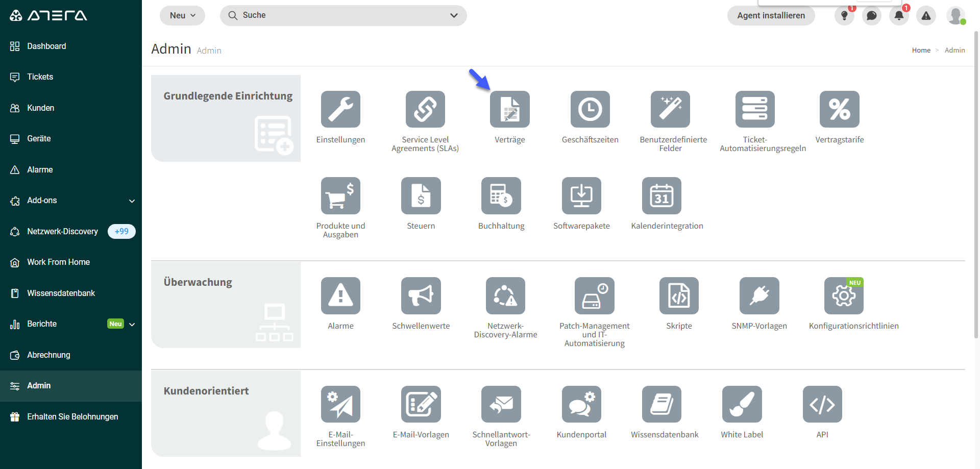Open the notifications bell icon
This screenshot has height=469, width=980.
[899, 15]
